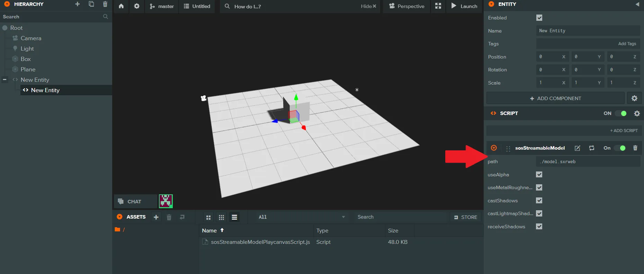Switch assets to large grid view
The width and height of the screenshot is (644, 274).
208,217
